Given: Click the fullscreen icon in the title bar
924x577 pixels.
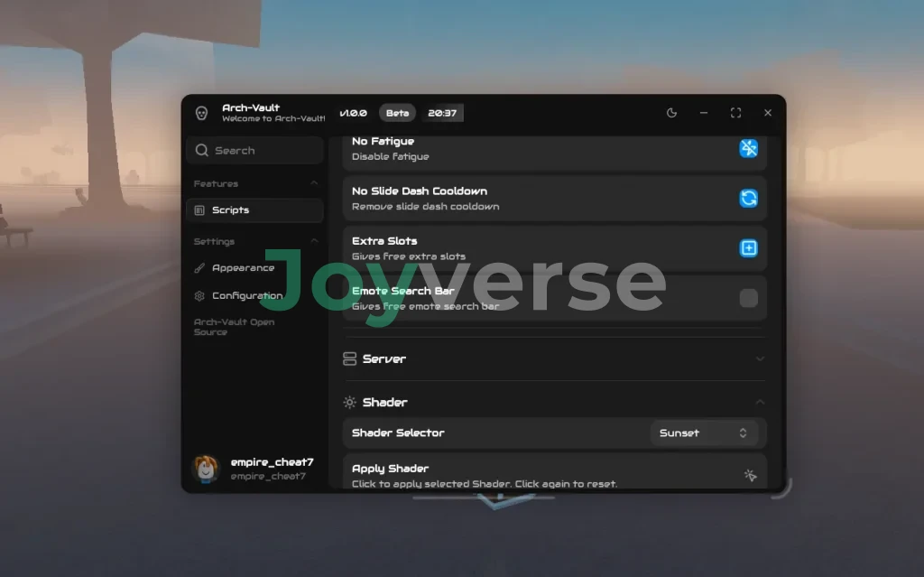Looking at the screenshot, I should (735, 113).
